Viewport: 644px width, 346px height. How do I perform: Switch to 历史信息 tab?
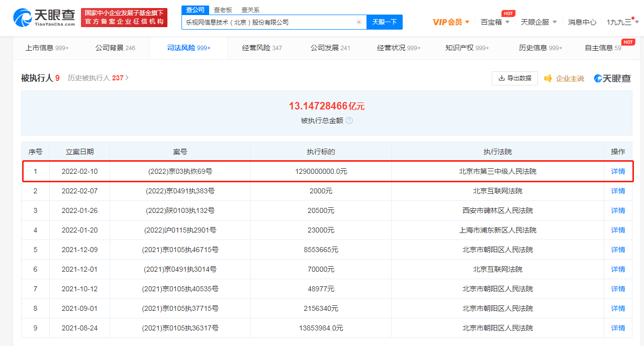(541, 48)
